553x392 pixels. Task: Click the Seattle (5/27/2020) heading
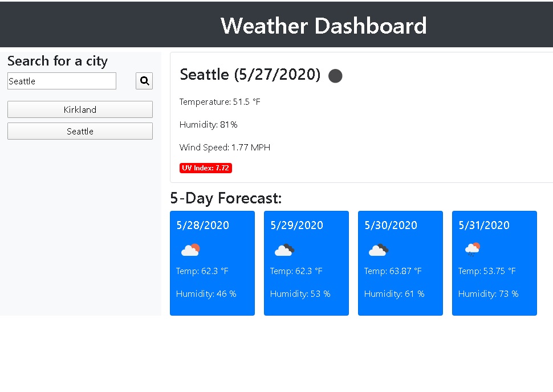(250, 74)
